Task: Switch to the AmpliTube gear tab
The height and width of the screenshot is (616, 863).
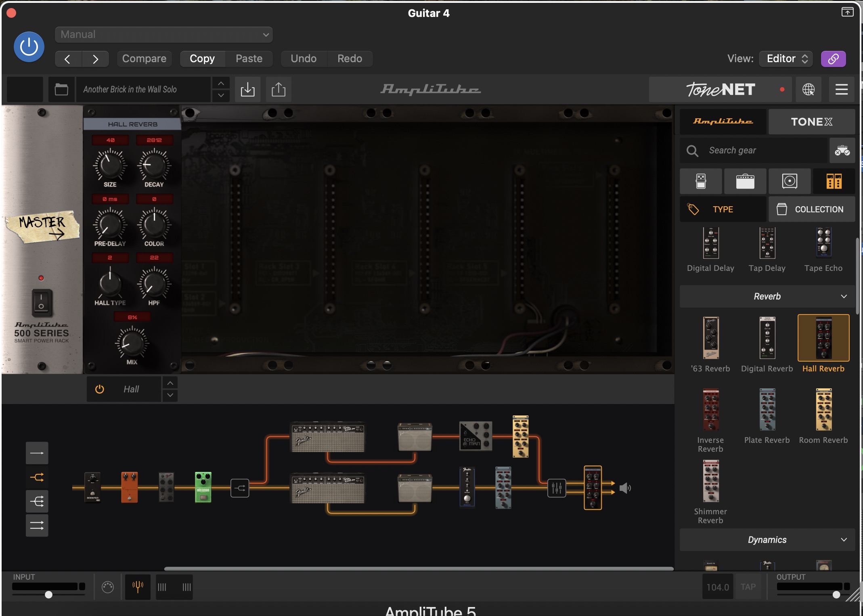Action: point(723,122)
